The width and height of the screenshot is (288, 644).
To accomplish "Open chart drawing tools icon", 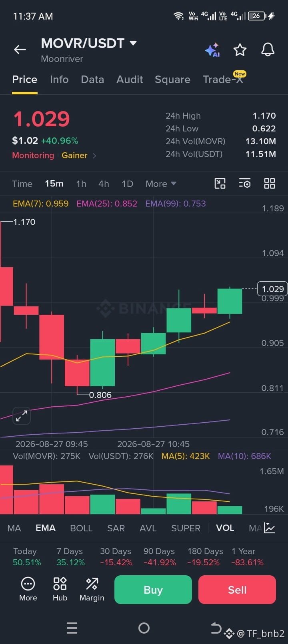I will click(x=220, y=183).
